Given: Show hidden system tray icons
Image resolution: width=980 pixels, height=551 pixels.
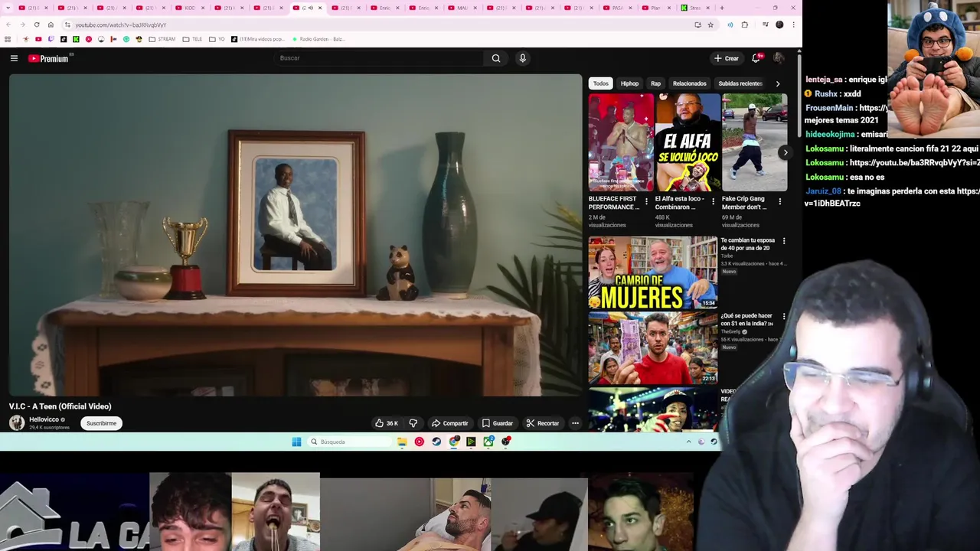Looking at the screenshot, I should click(x=688, y=442).
